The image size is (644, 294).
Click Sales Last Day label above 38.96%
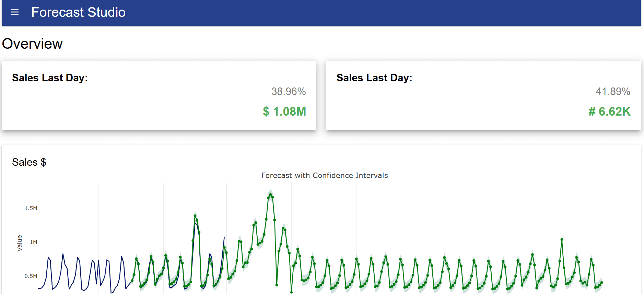[x=50, y=78]
